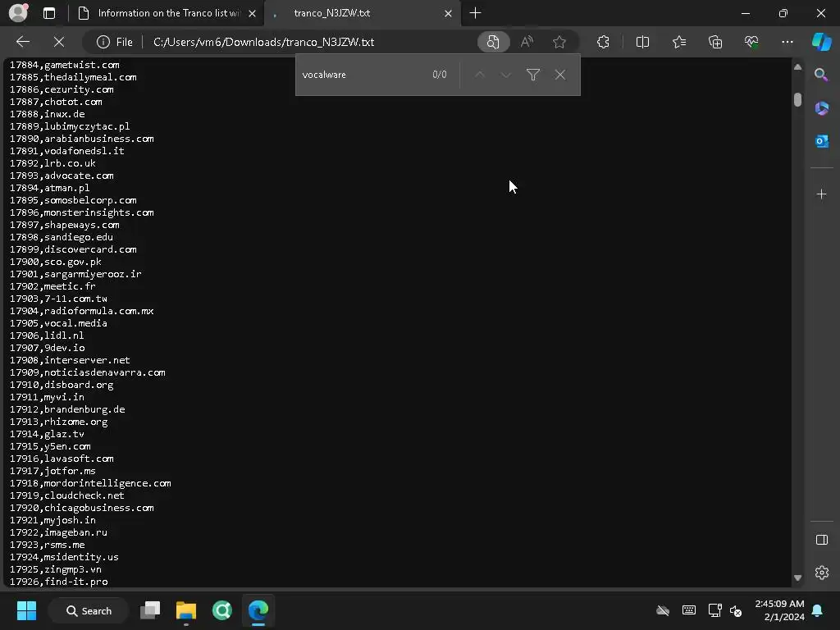Toggle the find on page icon in address bar
This screenshot has height=630, width=840.
(493, 42)
